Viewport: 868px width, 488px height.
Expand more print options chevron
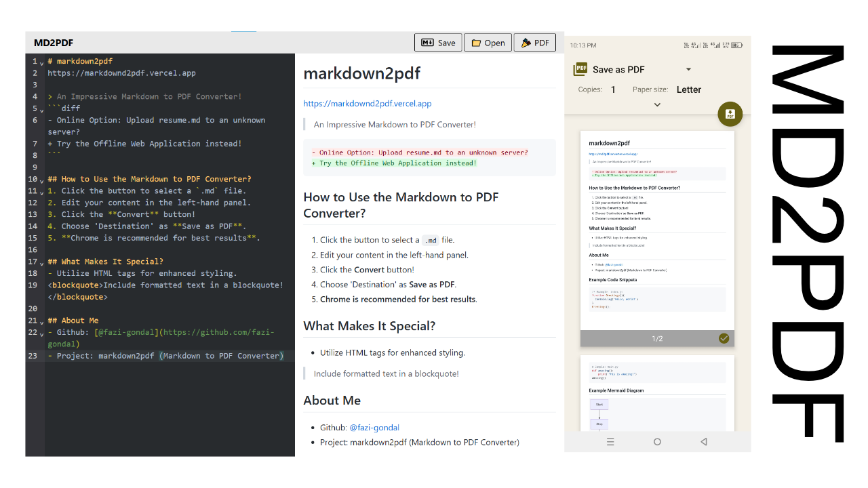pyautogui.click(x=657, y=104)
